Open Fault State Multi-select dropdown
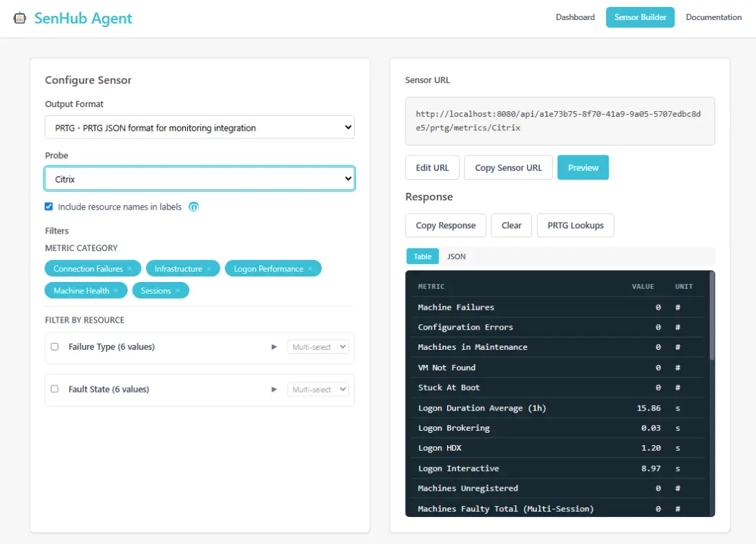The height and width of the screenshot is (544, 756). pyautogui.click(x=318, y=389)
